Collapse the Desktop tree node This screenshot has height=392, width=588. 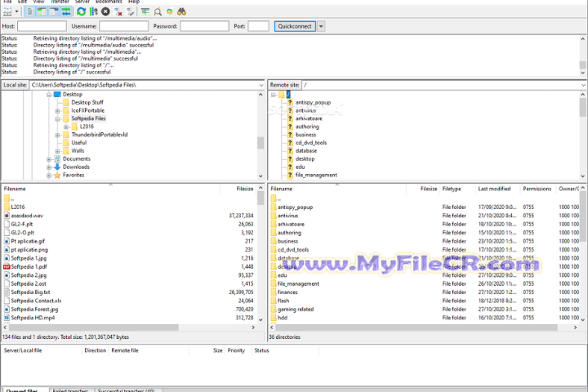[49, 95]
